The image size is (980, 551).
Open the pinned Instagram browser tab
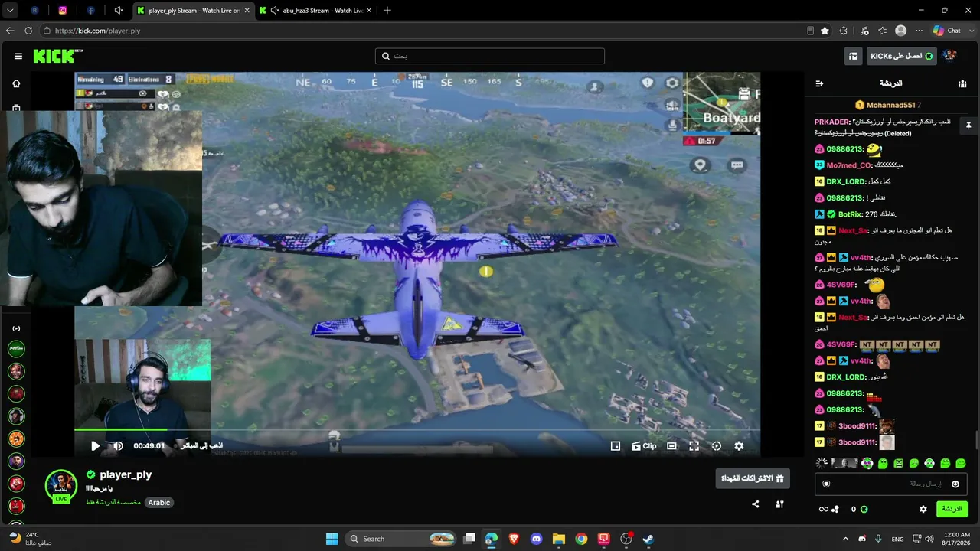[63, 11]
